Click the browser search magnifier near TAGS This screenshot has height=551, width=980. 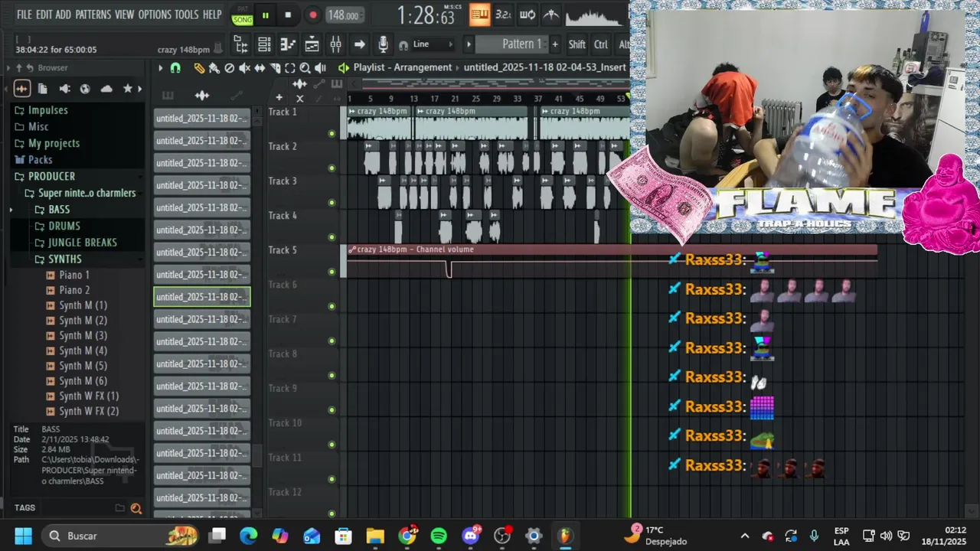[x=136, y=508]
